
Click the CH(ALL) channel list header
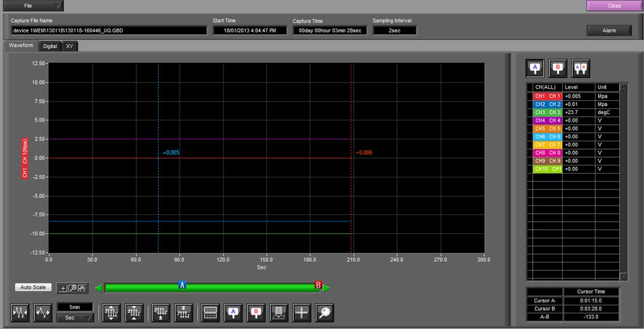[545, 87]
